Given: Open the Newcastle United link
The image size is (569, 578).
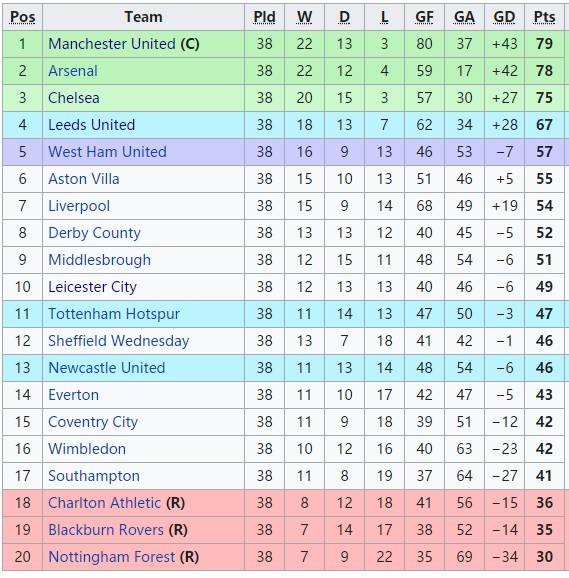Looking at the screenshot, I should [107, 368].
